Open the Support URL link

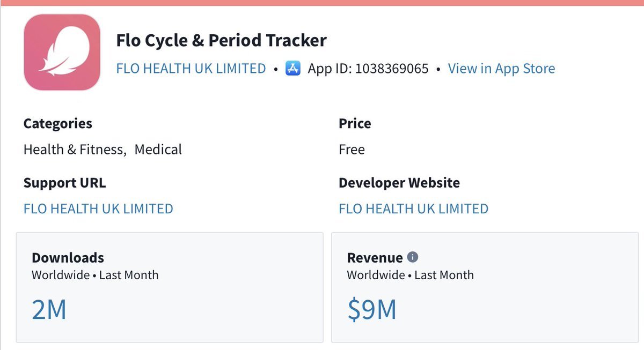pos(98,208)
